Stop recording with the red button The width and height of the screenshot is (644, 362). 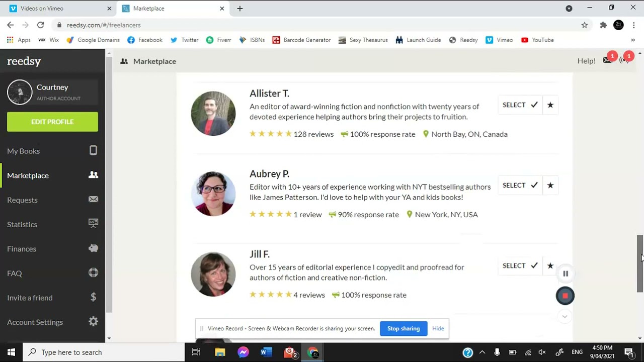pyautogui.click(x=565, y=296)
